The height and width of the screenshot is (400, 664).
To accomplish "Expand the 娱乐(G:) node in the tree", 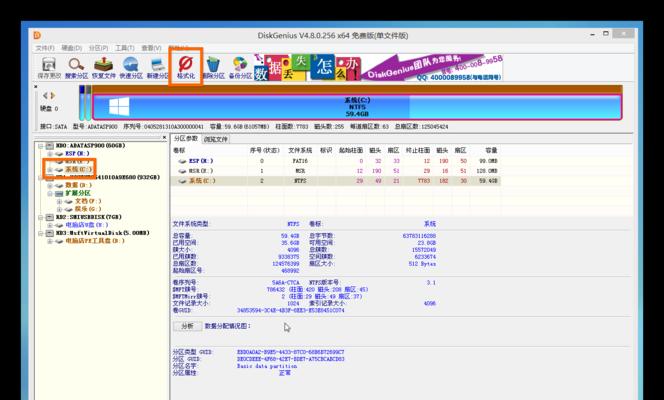I will point(59,210).
